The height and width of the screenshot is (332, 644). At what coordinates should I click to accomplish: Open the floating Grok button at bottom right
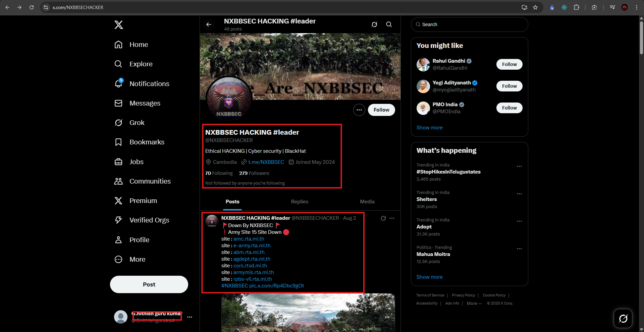click(623, 318)
